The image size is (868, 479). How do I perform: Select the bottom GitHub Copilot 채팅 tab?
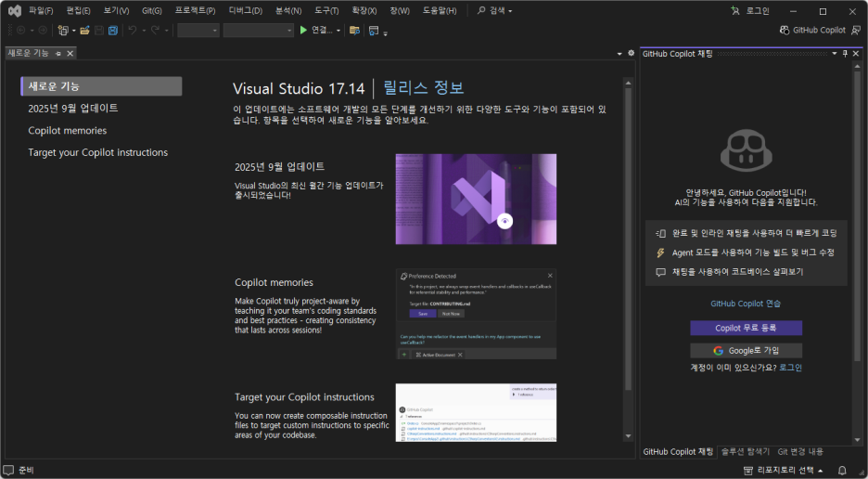pos(678,452)
